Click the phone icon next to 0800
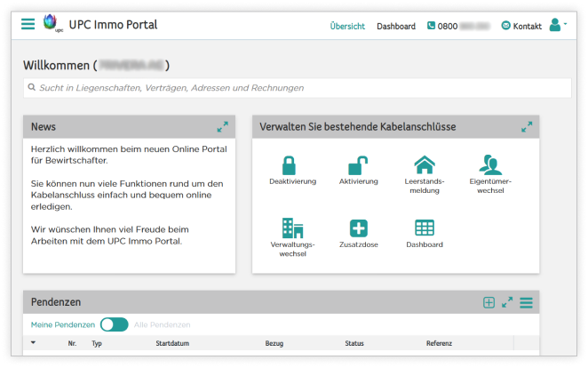 point(432,26)
